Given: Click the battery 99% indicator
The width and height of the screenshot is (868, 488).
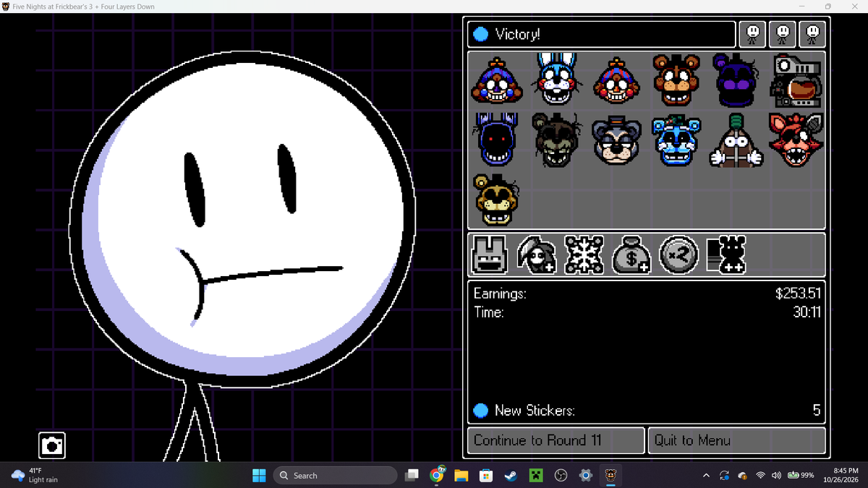Looking at the screenshot, I should pyautogui.click(x=801, y=475).
